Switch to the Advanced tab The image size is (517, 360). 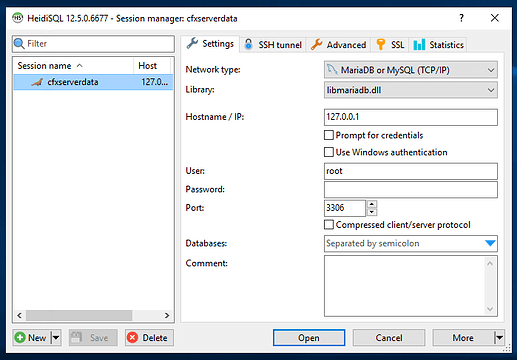click(x=338, y=44)
